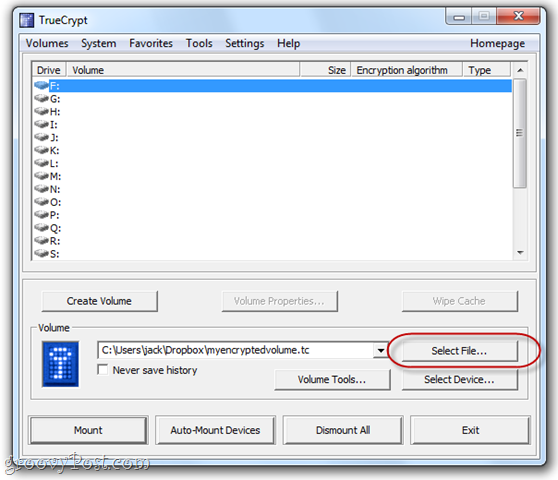Click the Type column header
The height and width of the screenshot is (480, 558).
tap(487, 70)
